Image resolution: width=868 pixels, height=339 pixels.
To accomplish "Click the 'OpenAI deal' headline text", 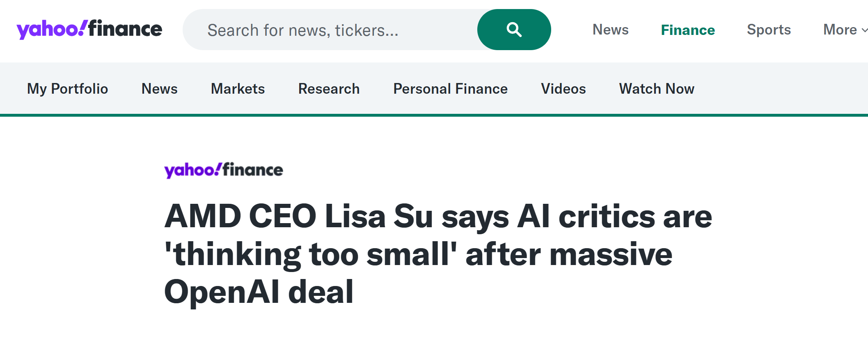I will pos(259,292).
